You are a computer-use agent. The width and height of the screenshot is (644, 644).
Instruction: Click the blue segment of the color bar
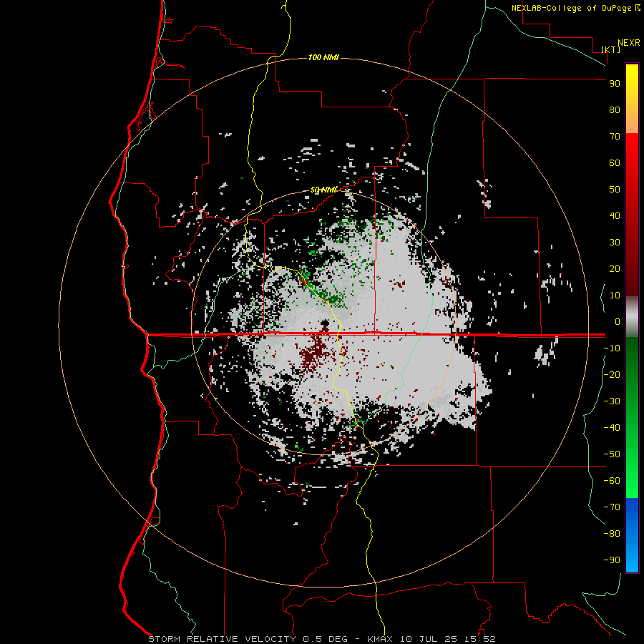click(632, 535)
